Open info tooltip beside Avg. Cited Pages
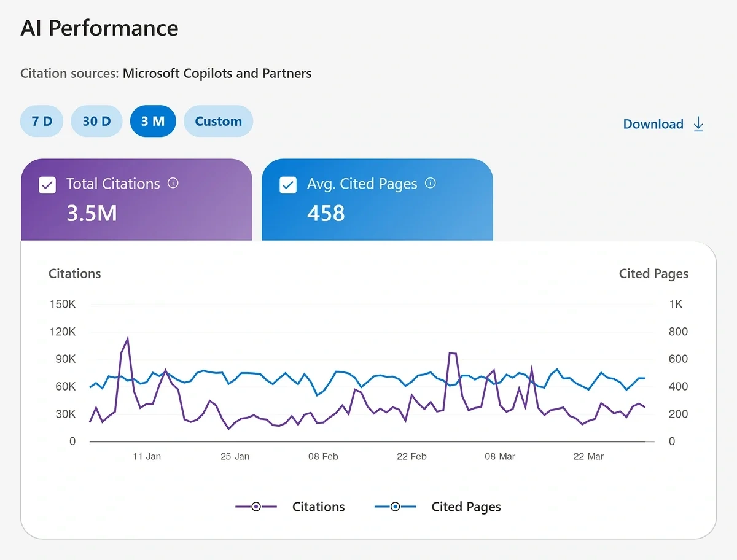737x560 pixels. pos(430,183)
